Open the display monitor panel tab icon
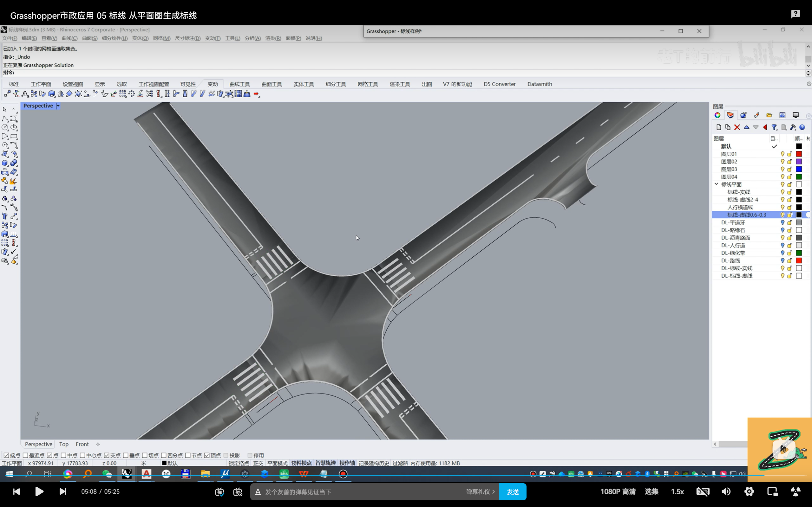Screen dimensions: 812x507 (796, 115)
